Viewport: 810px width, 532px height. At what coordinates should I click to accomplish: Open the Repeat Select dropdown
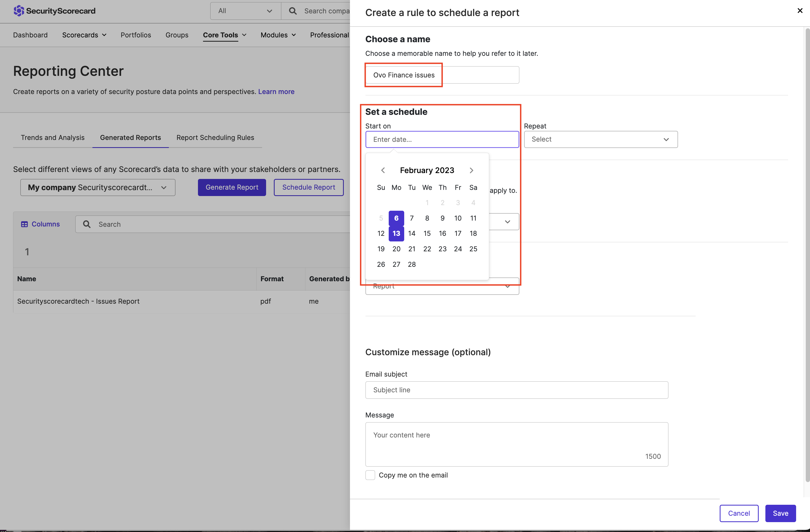pyautogui.click(x=601, y=139)
